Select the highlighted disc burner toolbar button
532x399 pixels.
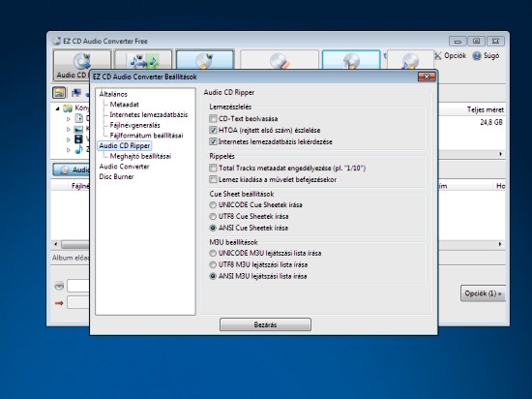[x=205, y=60]
